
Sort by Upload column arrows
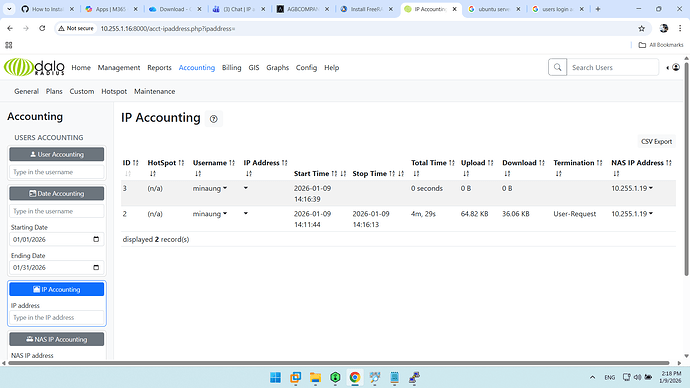(x=490, y=163)
